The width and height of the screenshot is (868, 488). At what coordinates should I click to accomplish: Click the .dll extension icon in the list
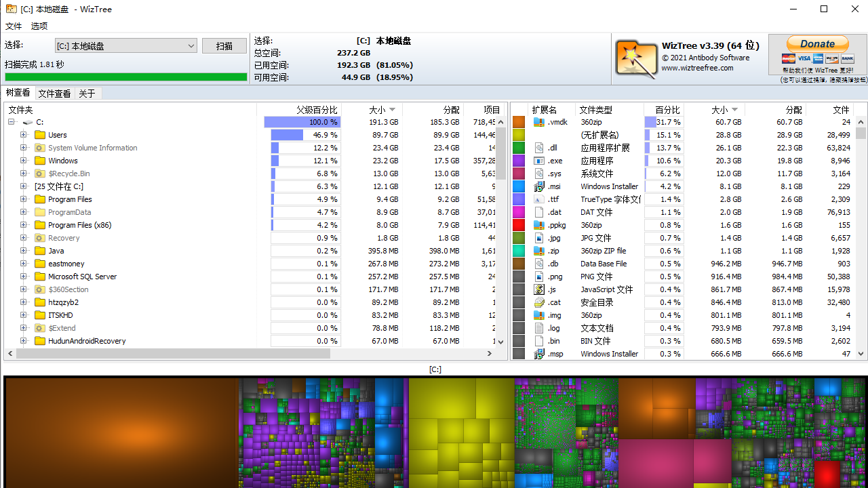[x=540, y=148]
